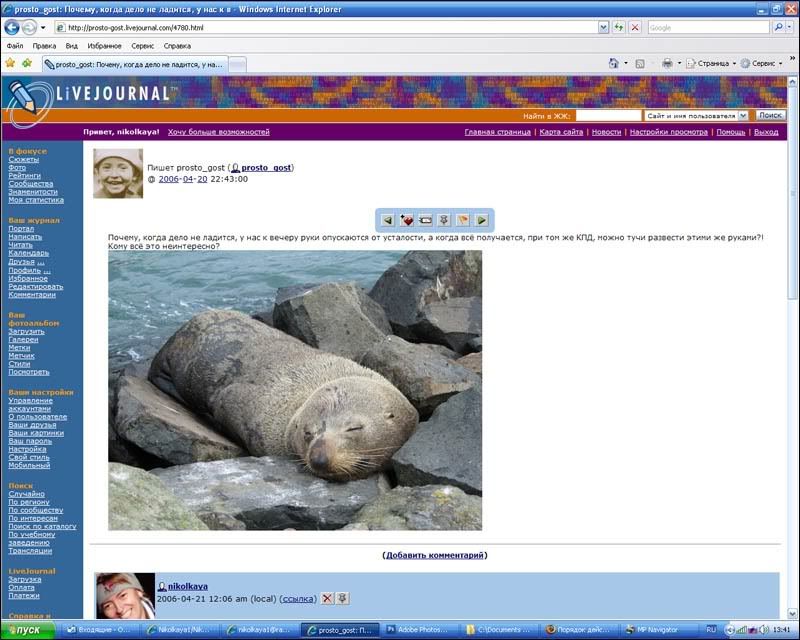800x640 pixels.
Task: Click the user-head icon beside prosto_gost
Action: (x=235, y=168)
